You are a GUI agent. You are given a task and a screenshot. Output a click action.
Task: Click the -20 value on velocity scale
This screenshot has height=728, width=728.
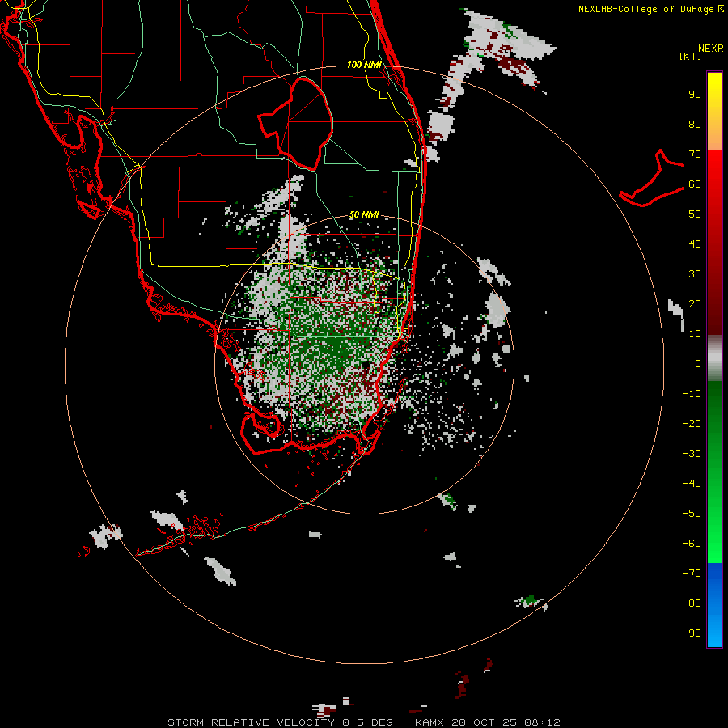point(692,424)
